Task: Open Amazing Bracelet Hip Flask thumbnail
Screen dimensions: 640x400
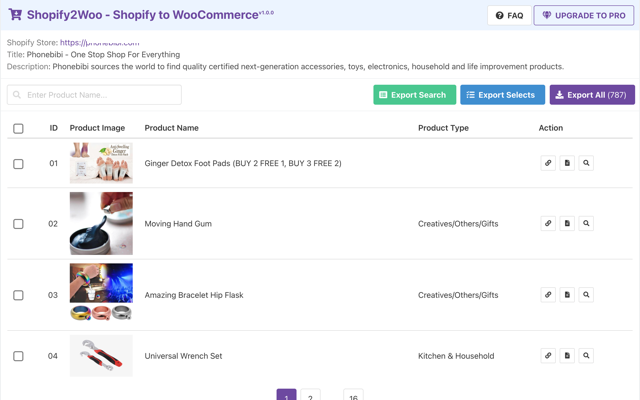Action: pyautogui.click(x=101, y=295)
